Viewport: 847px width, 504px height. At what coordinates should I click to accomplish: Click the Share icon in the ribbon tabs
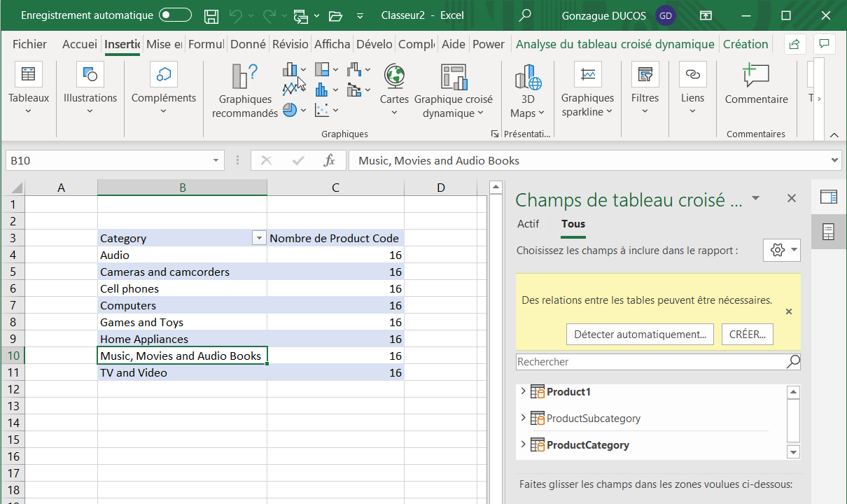pyautogui.click(x=794, y=44)
